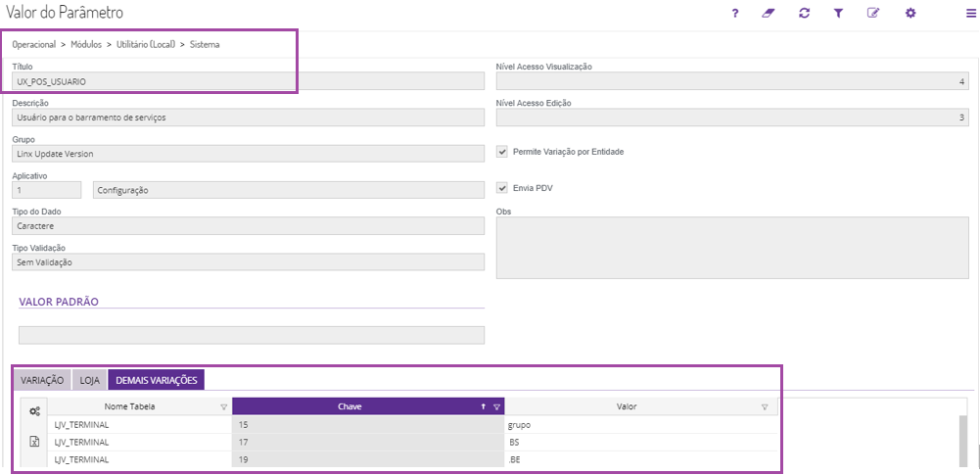Open the filter funnel icon in toolbar
Viewport: 980px width, 475px height.
click(838, 14)
